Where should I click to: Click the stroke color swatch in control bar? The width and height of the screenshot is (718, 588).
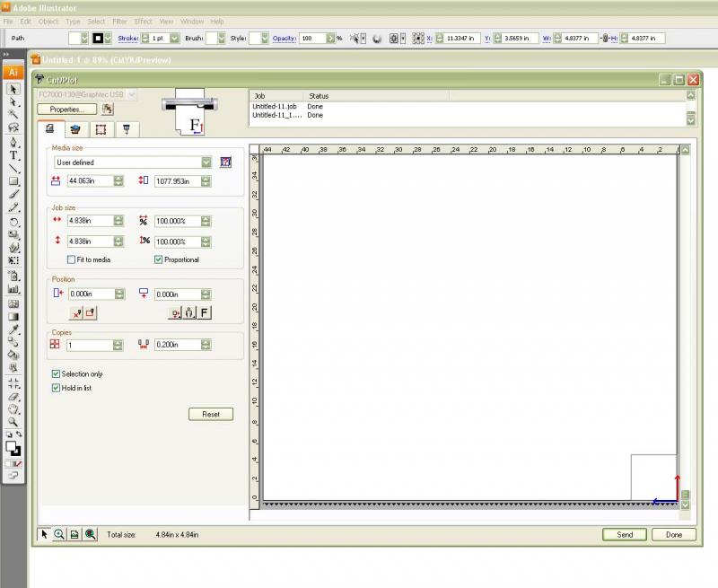pyautogui.click(x=98, y=39)
